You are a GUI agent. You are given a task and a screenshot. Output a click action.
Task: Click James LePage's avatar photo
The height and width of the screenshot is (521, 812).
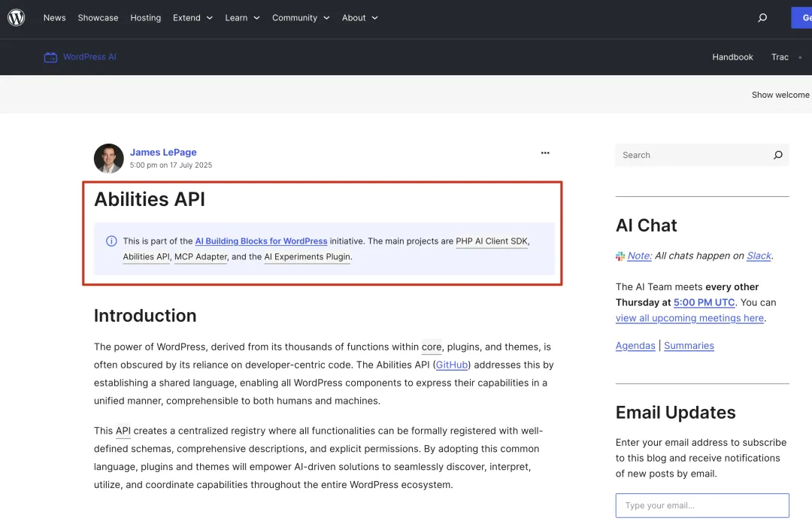108,159
